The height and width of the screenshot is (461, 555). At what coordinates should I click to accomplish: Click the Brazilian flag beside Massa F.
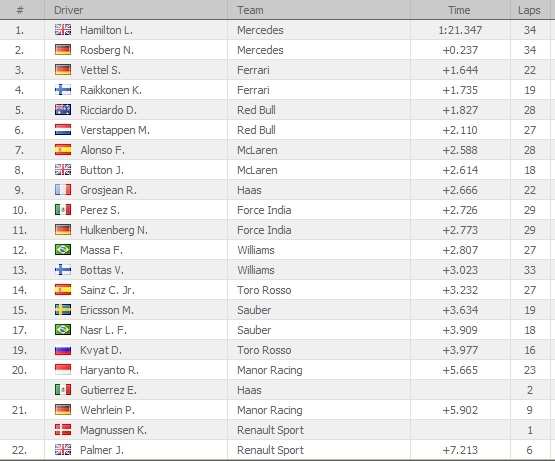[x=63, y=250]
